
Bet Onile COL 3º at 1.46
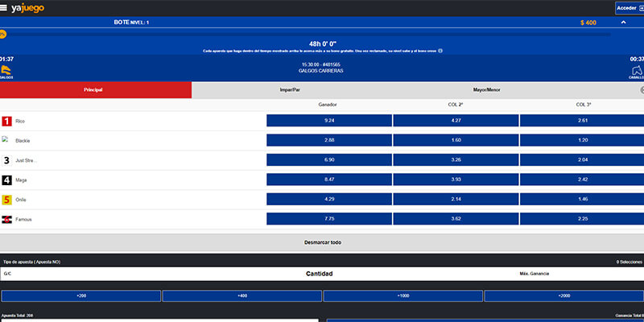point(582,199)
